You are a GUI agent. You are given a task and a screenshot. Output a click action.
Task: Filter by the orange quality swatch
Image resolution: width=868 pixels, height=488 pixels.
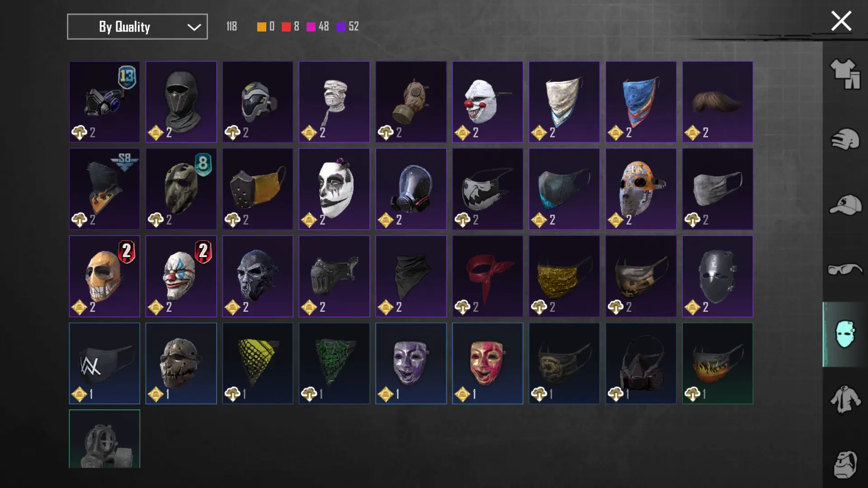coord(261,27)
